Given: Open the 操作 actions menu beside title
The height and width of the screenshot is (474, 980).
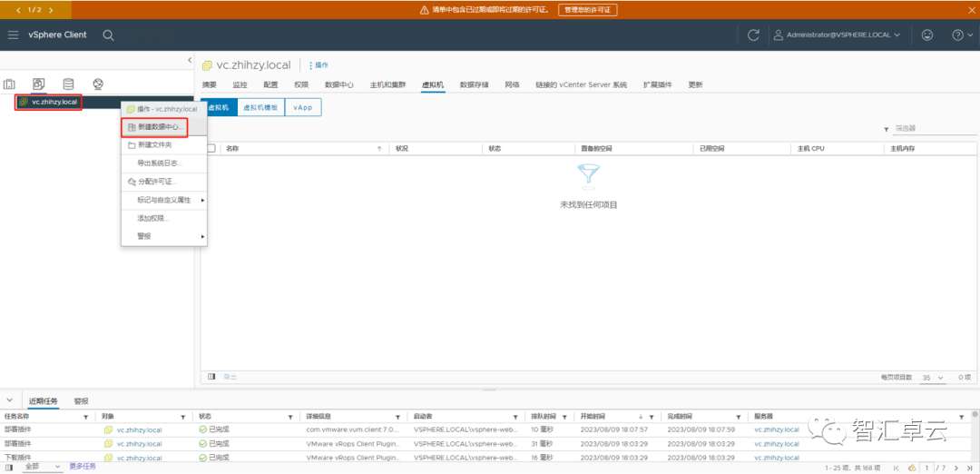Looking at the screenshot, I should [318, 65].
